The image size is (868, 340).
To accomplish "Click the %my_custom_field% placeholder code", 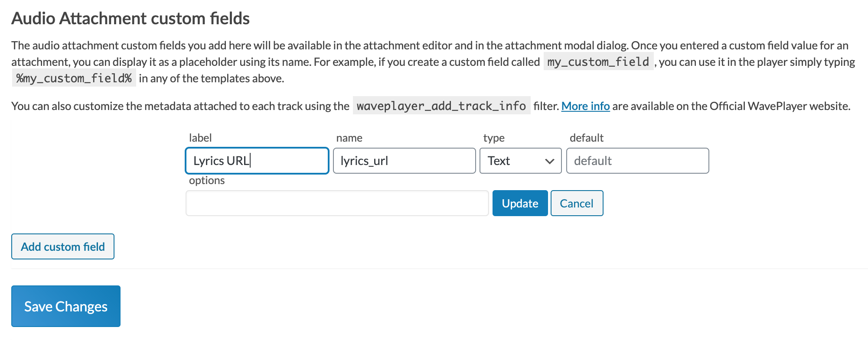I will pos(74,78).
